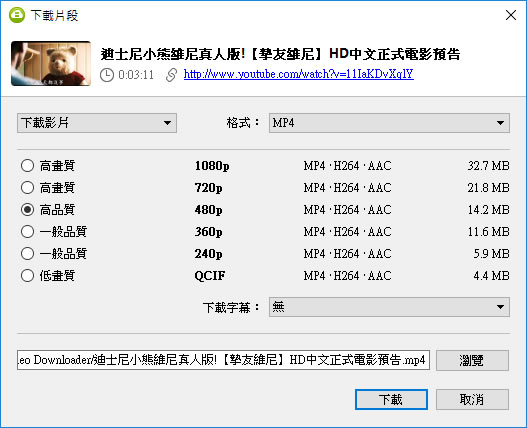
Task: Click the 下載片段 window title text
Action: click(x=54, y=15)
